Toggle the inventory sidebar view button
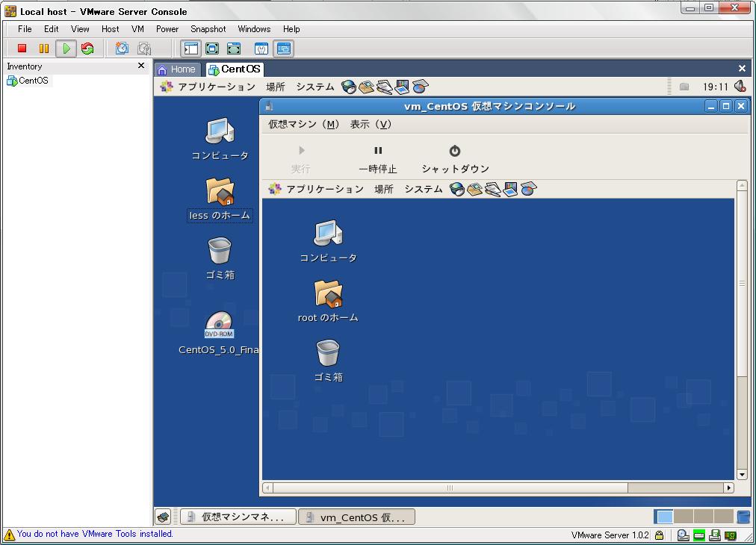The image size is (756, 545). [191, 49]
